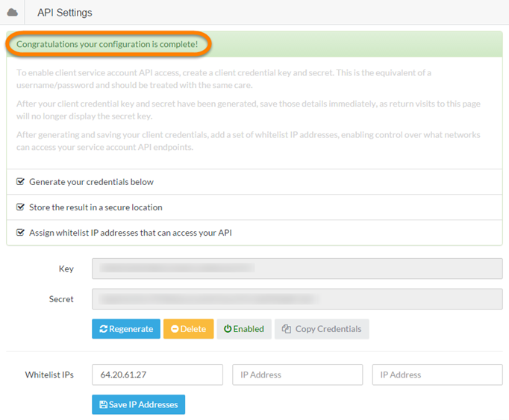The image size is (509, 420).
Task: Click the cloud icon in the header
Action: (12, 13)
